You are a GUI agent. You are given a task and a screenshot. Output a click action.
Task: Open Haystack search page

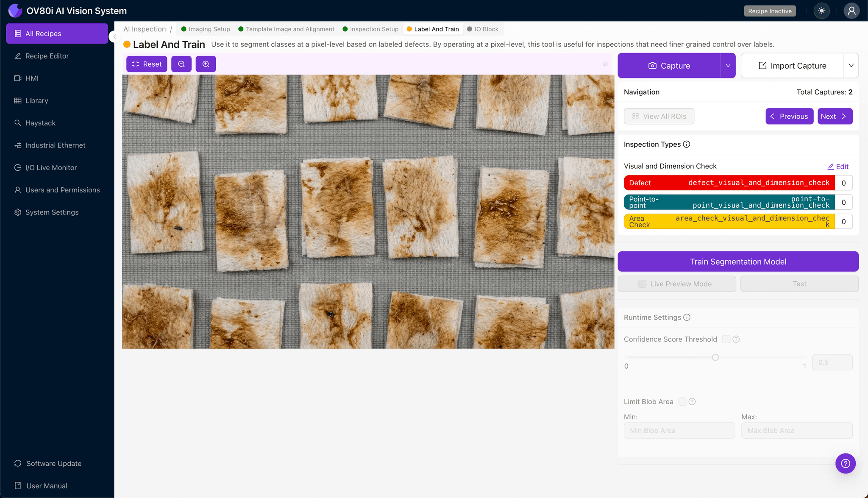coord(57,123)
